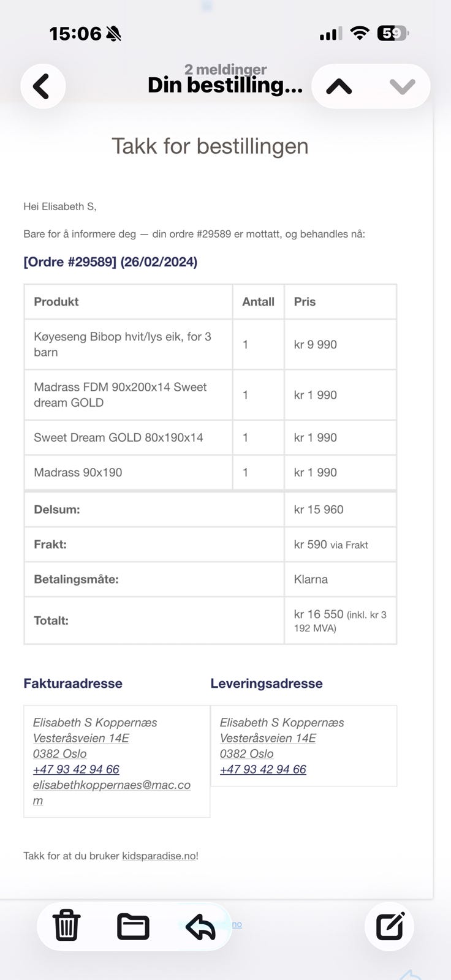
Task: Tap the muted bell icon beside time
Action: point(113,34)
